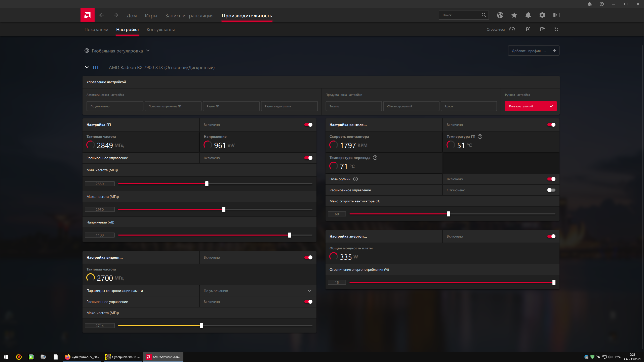Open settings gear icon
This screenshot has width=644, height=362.
coord(542,15)
